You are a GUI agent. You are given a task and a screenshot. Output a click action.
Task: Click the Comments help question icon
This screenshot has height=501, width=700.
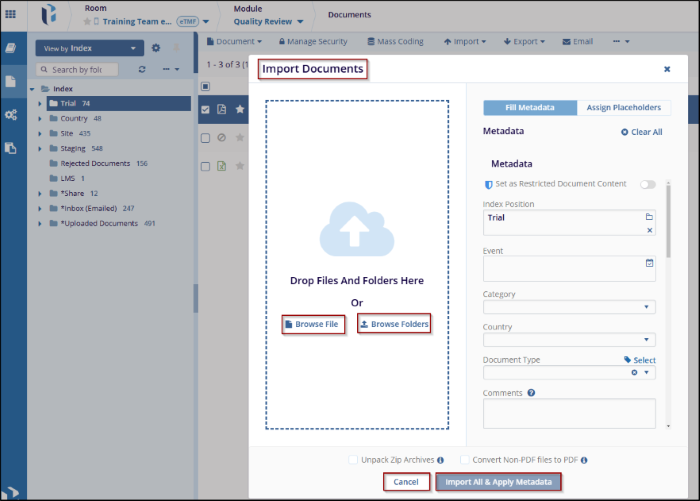click(532, 393)
